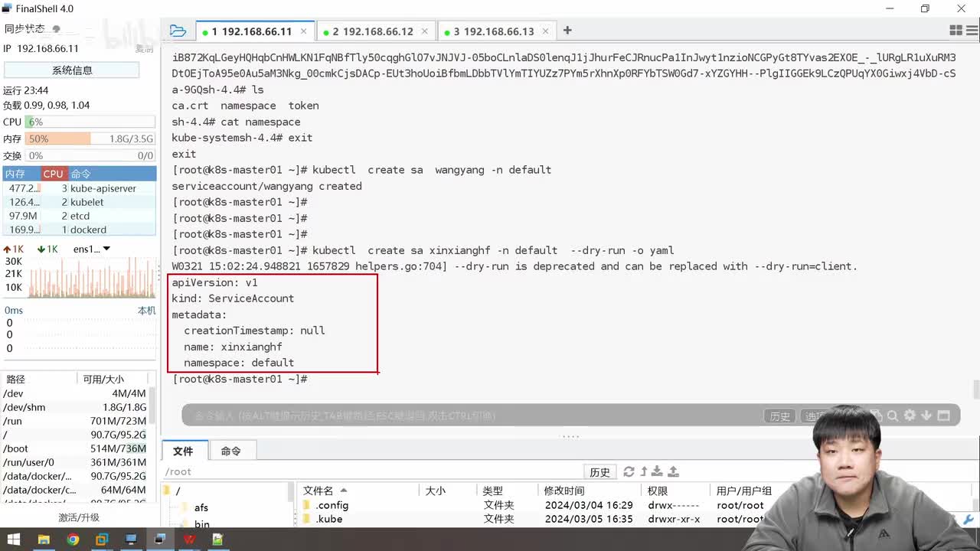Select the .config folder row
This screenshot has height=551, width=980.
[x=536, y=505]
